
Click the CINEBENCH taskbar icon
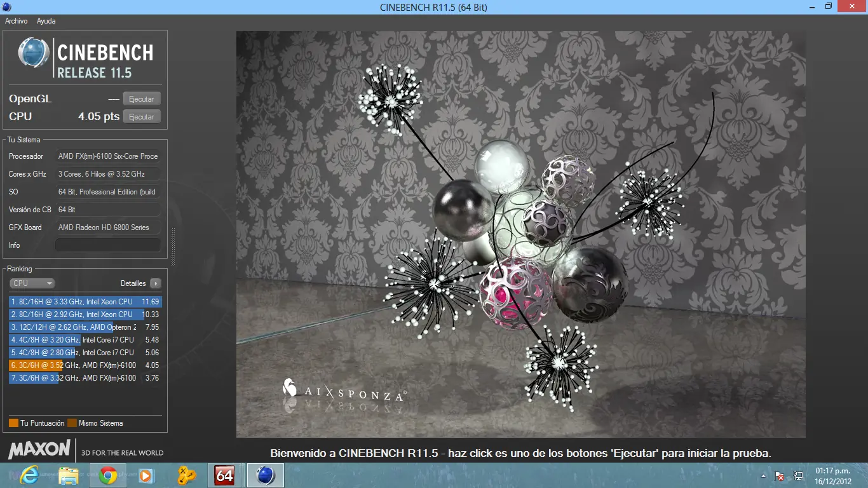[265, 475]
